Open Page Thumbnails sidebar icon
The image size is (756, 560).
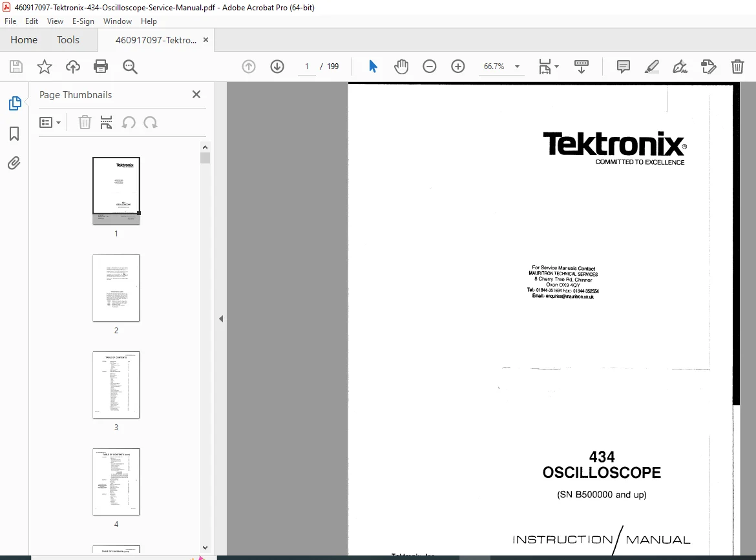[x=15, y=103]
